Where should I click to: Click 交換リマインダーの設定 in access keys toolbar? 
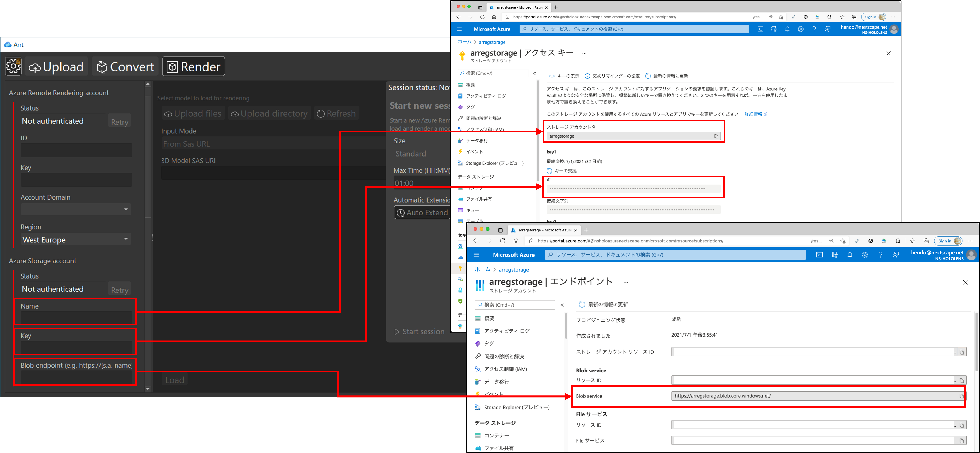pos(612,76)
